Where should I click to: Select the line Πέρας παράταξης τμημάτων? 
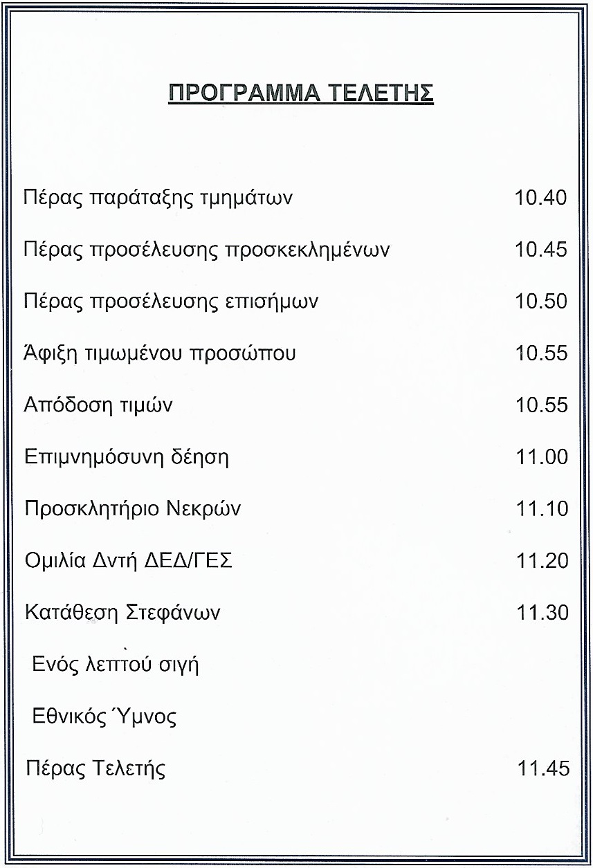pyautogui.click(x=158, y=198)
